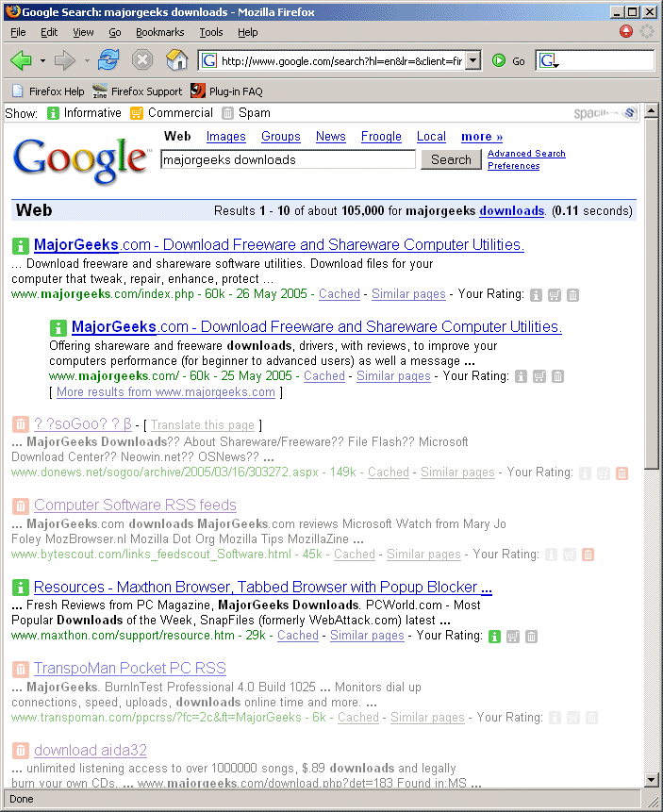Toggle spam rating on transpoman.com result
663x812 pixels.
click(x=591, y=718)
